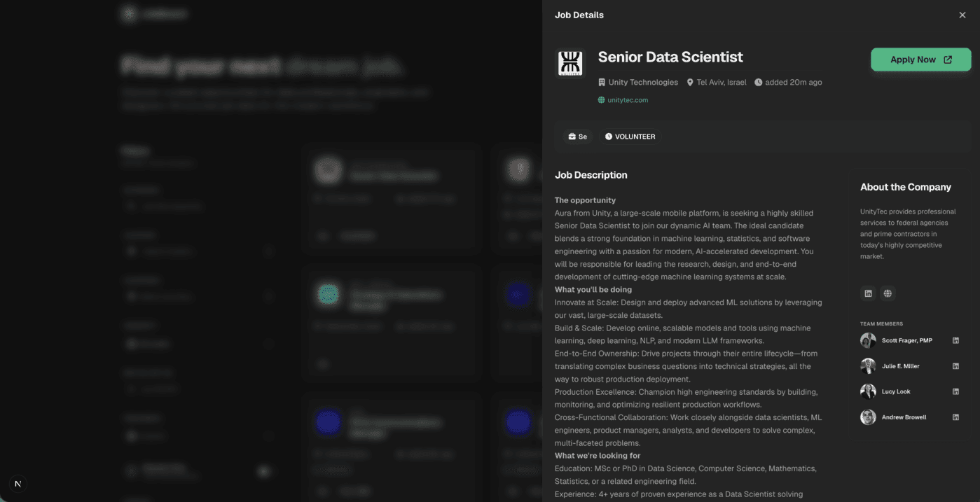Image resolution: width=980 pixels, height=502 pixels.
Task: Select the Tel Aviv, Israel location text
Action: click(x=722, y=83)
